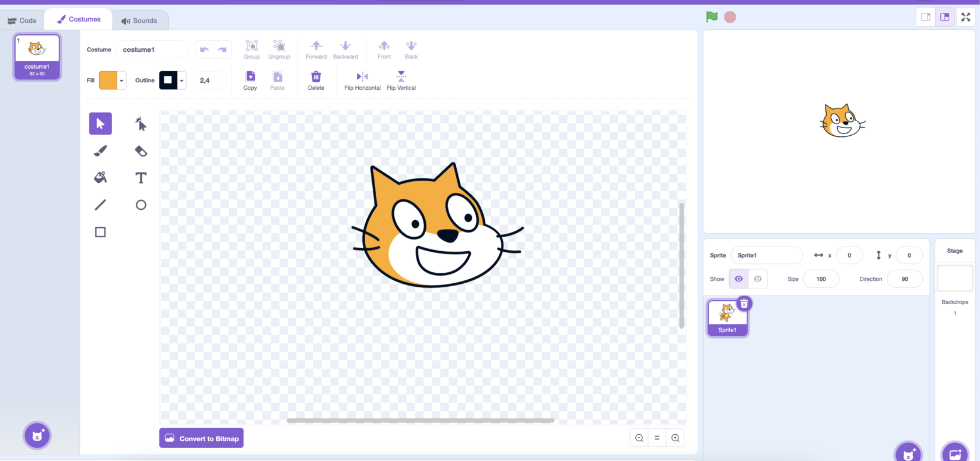The width and height of the screenshot is (980, 461).
Task: Select the Text tool
Action: [x=141, y=178]
